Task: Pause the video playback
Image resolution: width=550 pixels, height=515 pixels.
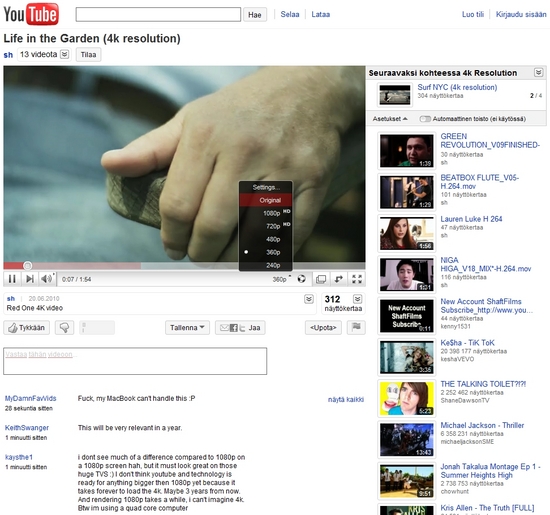Action: 12,279
